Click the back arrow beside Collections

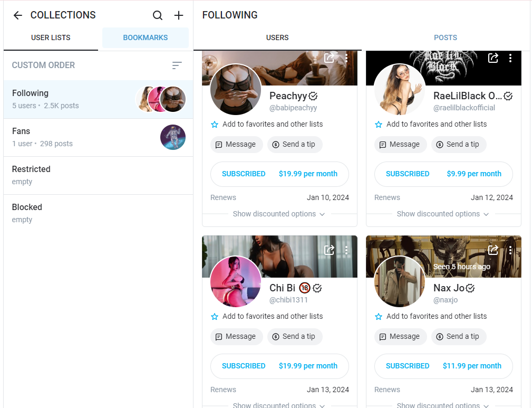point(18,15)
